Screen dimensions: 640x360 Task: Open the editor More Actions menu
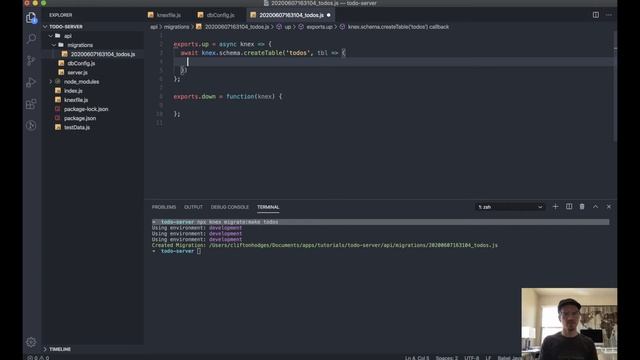609,15
